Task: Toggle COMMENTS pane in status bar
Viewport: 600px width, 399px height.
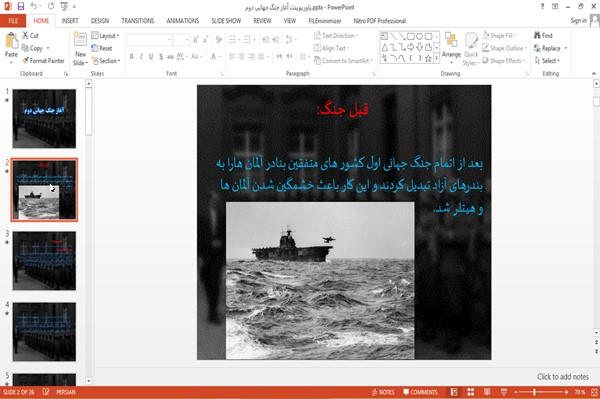Action: 420,392
